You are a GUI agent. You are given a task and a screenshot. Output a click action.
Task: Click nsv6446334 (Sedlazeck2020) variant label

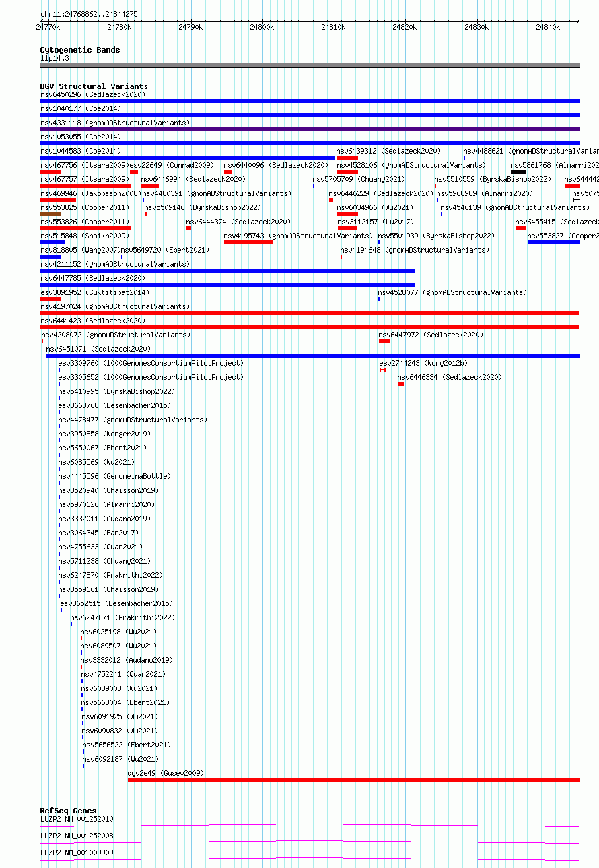(450, 377)
